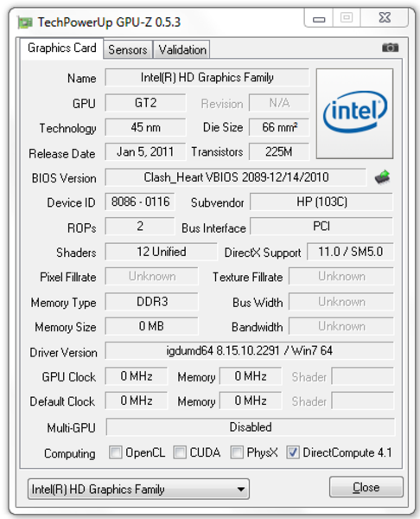This screenshot has width=420, height=519.
Task: Click the camera screenshot icon
Action: pyautogui.click(x=390, y=48)
